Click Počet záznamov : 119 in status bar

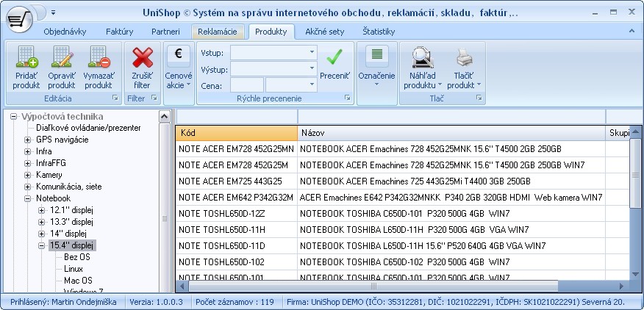click(235, 302)
